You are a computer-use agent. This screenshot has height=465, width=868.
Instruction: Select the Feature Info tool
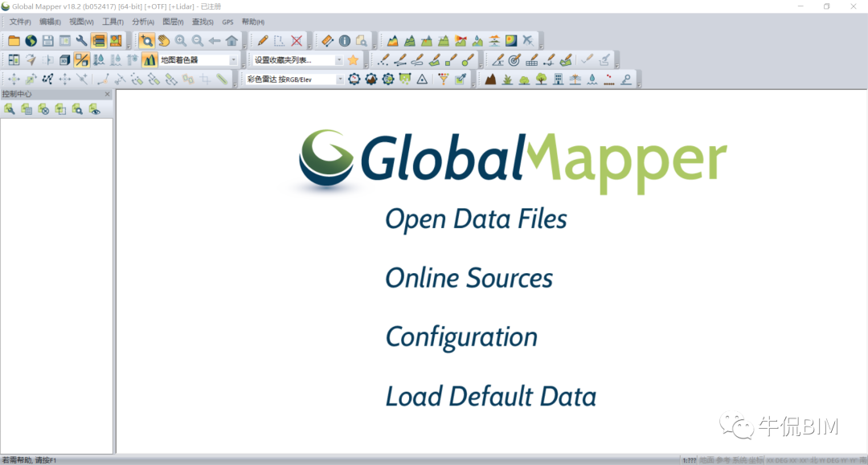point(344,41)
